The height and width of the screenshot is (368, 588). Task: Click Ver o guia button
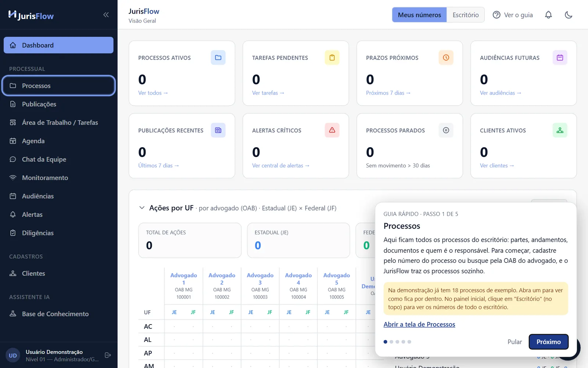coord(513,15)
